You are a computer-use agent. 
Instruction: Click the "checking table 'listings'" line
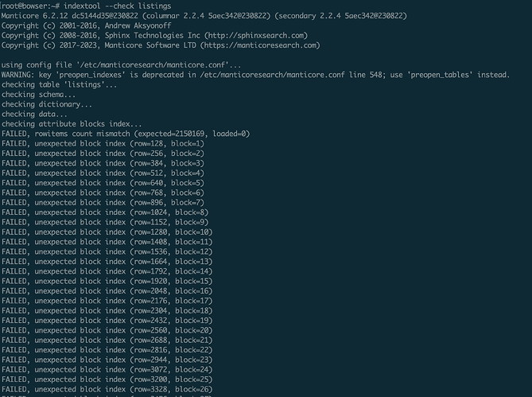[x=59, y=85]
